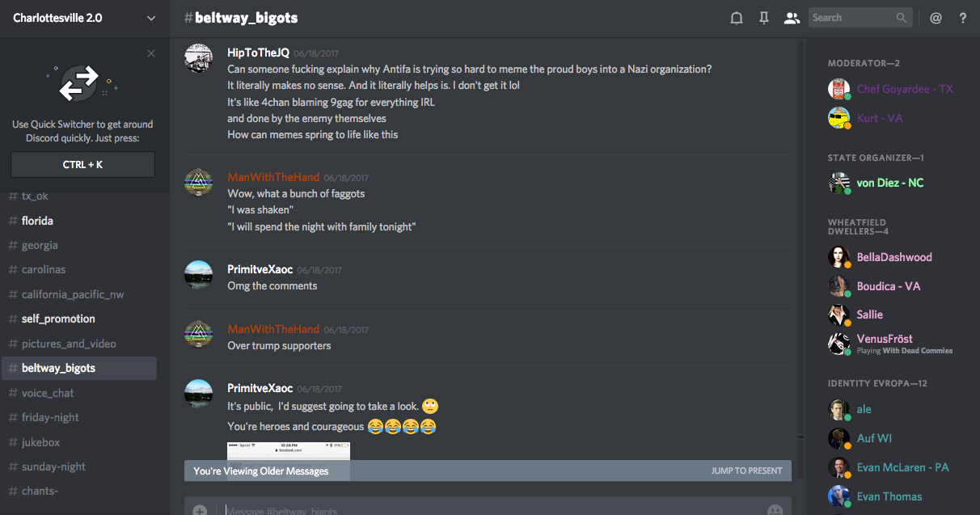Open pinned messages with the pin icon

pos(763,18)
